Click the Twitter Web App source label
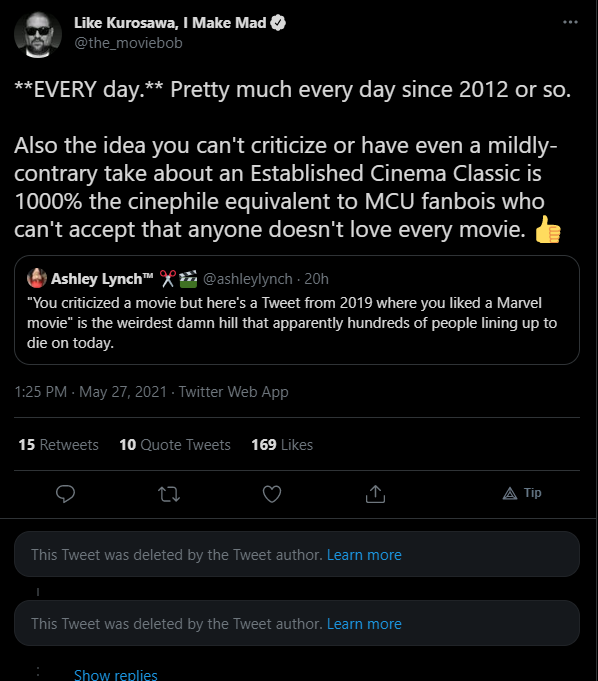This screenshot has width=598, height=681. [234, 392]
